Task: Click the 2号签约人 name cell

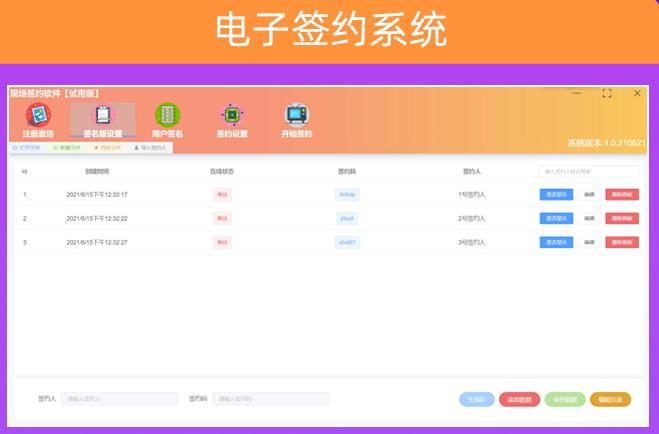Action: pyautogui.click(x=472, y=218)
